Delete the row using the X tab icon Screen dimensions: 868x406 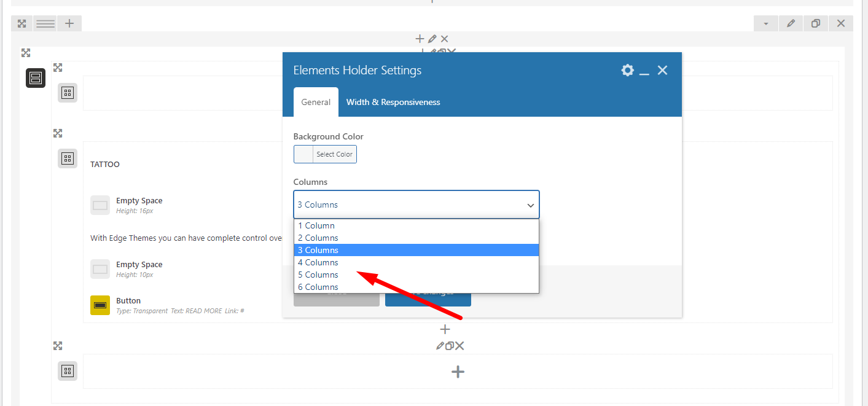pyautogui.click(x=841, y=23)
